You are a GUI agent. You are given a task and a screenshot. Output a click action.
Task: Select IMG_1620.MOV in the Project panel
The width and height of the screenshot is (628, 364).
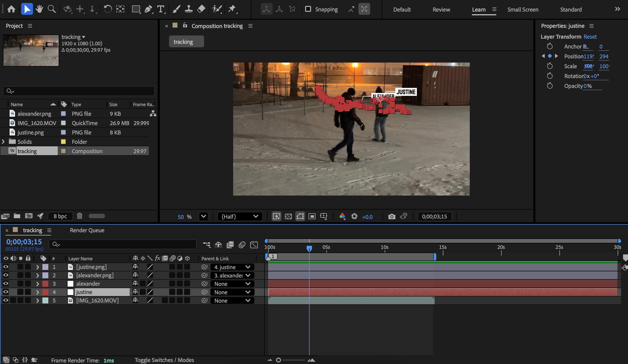(37, 123)
